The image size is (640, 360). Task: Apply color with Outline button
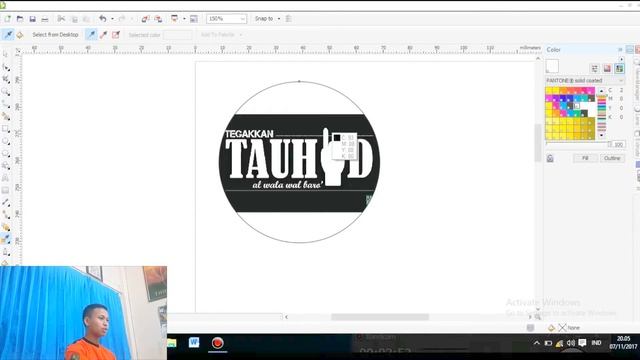coord(612,158)
